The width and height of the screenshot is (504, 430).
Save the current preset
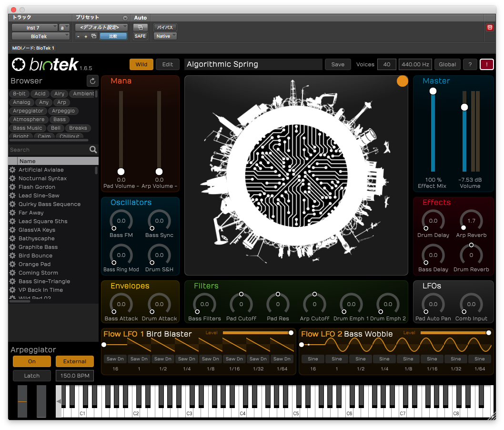tap(338, 64)
